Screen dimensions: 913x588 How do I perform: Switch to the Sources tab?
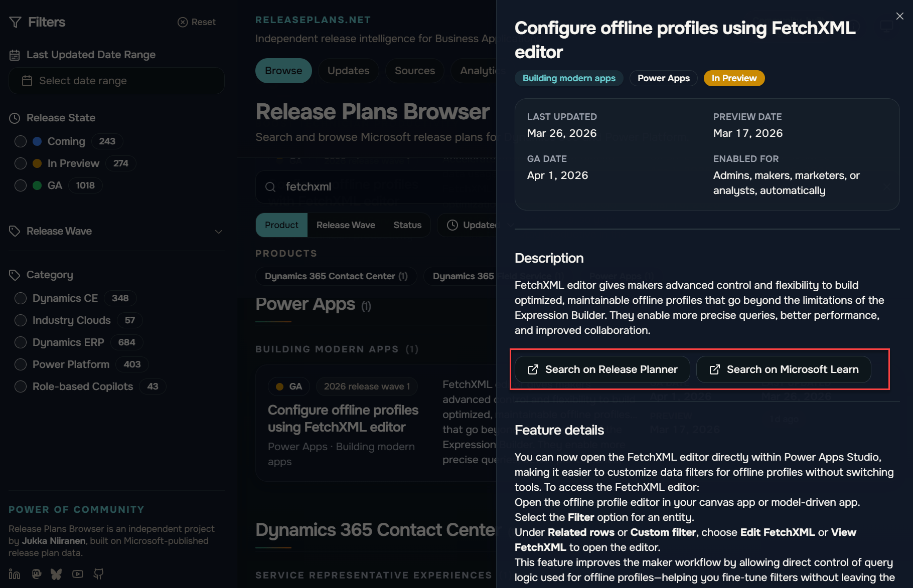tap(415, 71)
